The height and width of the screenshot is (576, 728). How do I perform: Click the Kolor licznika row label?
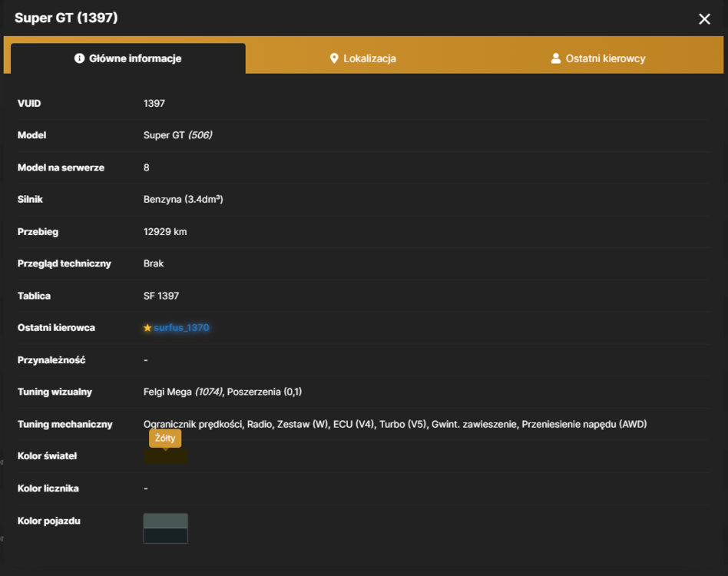coord(48,488)
